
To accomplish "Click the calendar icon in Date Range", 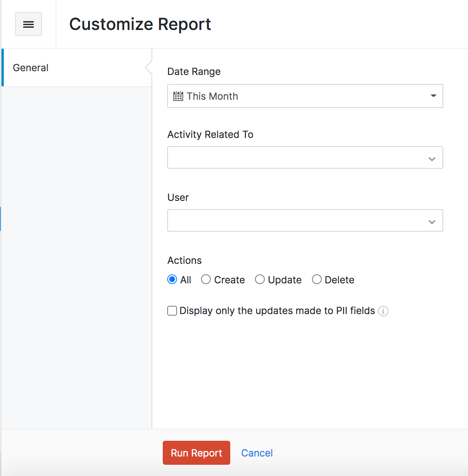I will point(178,96).
